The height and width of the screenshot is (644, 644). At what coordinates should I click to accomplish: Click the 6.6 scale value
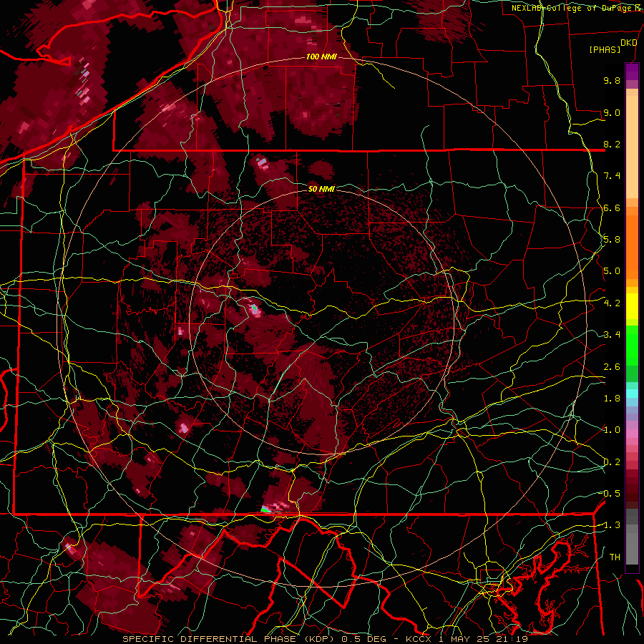[x=612, y=208]
